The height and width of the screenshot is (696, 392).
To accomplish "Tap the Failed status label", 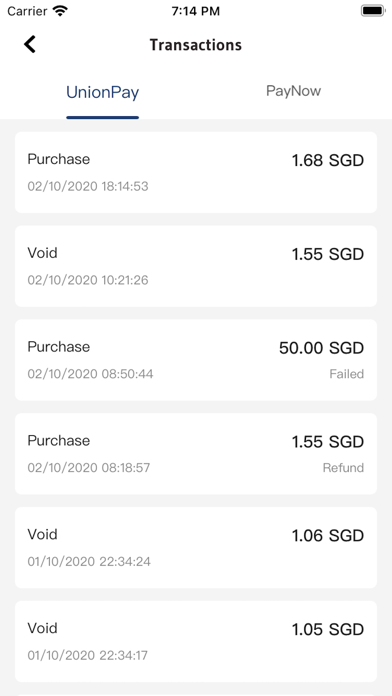I will (347, 374).
